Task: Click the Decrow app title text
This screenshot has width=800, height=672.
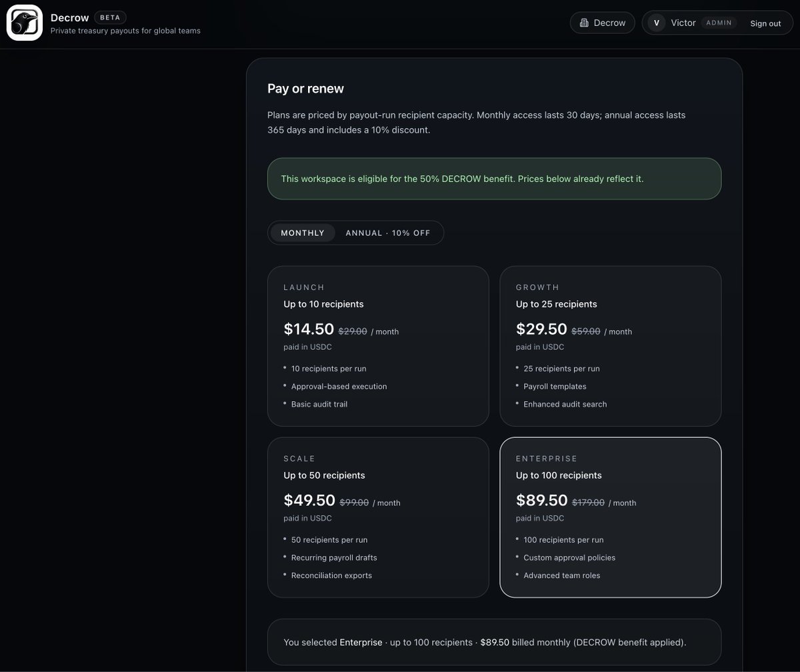Action: click(70, 17)
